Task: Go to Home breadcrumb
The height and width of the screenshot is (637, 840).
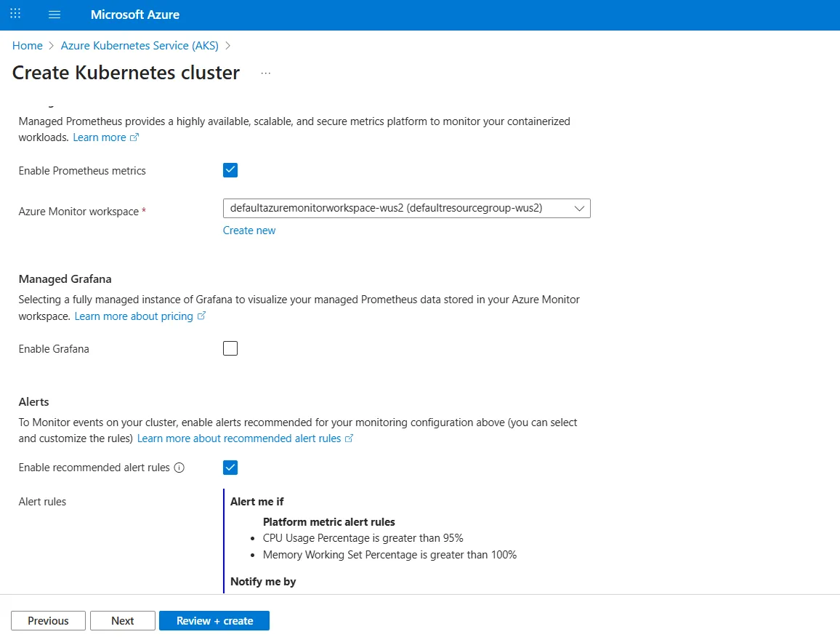Action: (x=28, y=46)
